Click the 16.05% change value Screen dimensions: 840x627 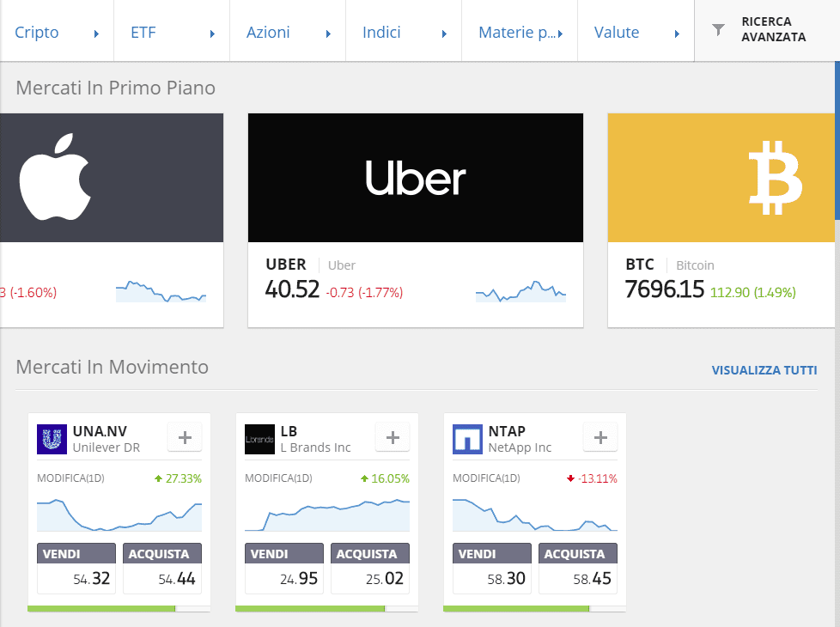(390, 478)
